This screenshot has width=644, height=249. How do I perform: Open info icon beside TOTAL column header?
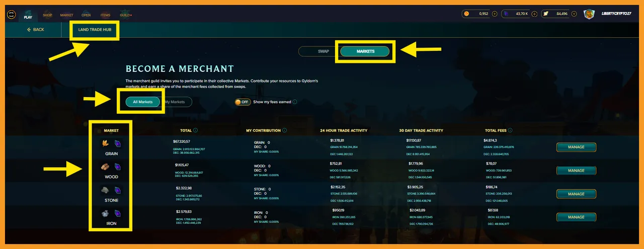[195, 130]
